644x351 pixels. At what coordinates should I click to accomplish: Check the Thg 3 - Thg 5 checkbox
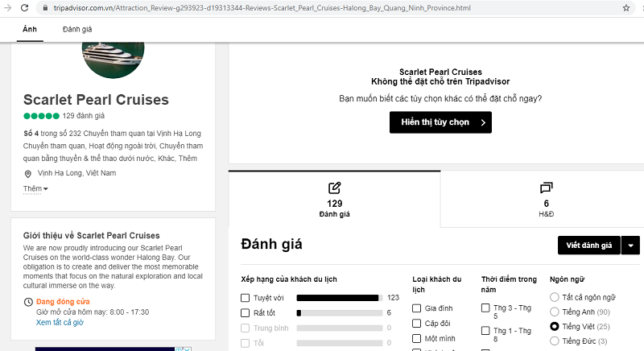(x=485, y=308)
